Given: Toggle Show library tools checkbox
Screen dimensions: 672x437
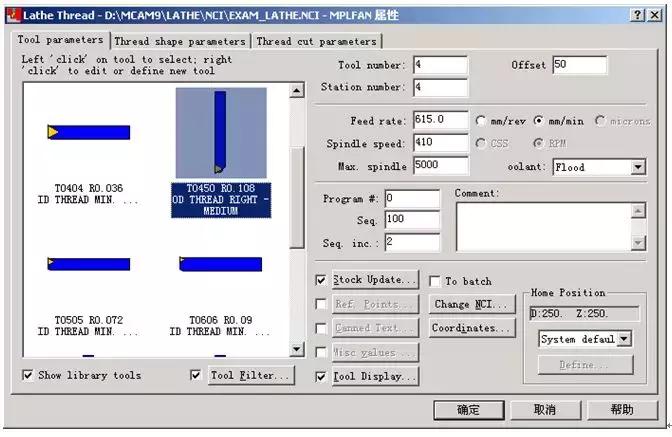Looking at the screenshot, I should point(27,375).
